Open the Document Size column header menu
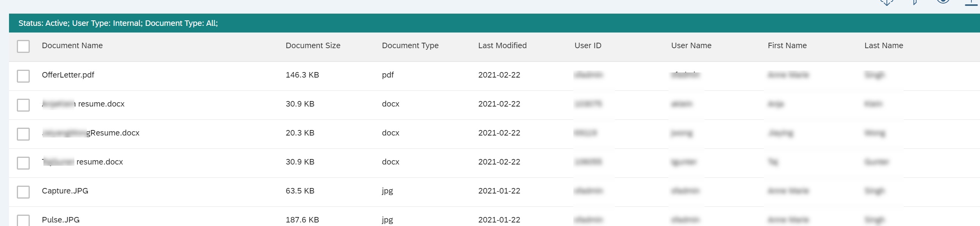Viewport: 980px width, 226px height. tap(313, 45)
